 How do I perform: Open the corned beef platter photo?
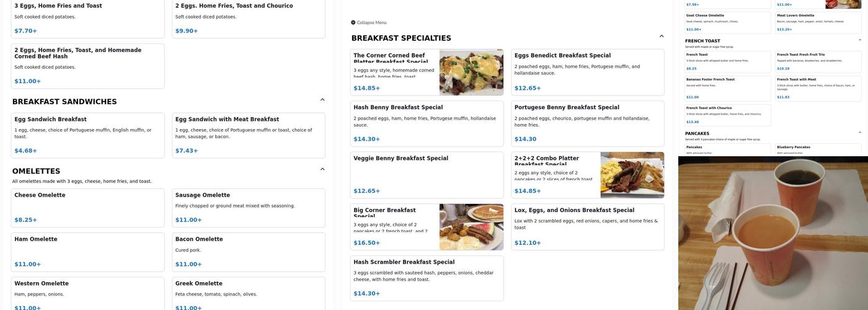(471, 73)
